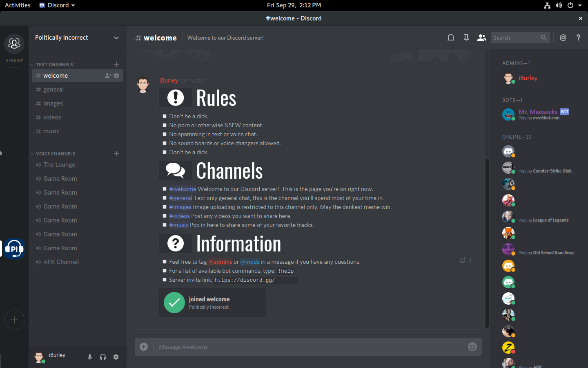
Task: Open Mr. Meeseeks bot avatar
Action: (x=508, y=114)
